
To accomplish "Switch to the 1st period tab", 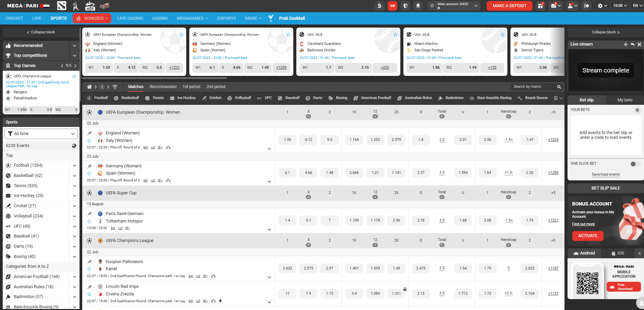I will point(191,87).
